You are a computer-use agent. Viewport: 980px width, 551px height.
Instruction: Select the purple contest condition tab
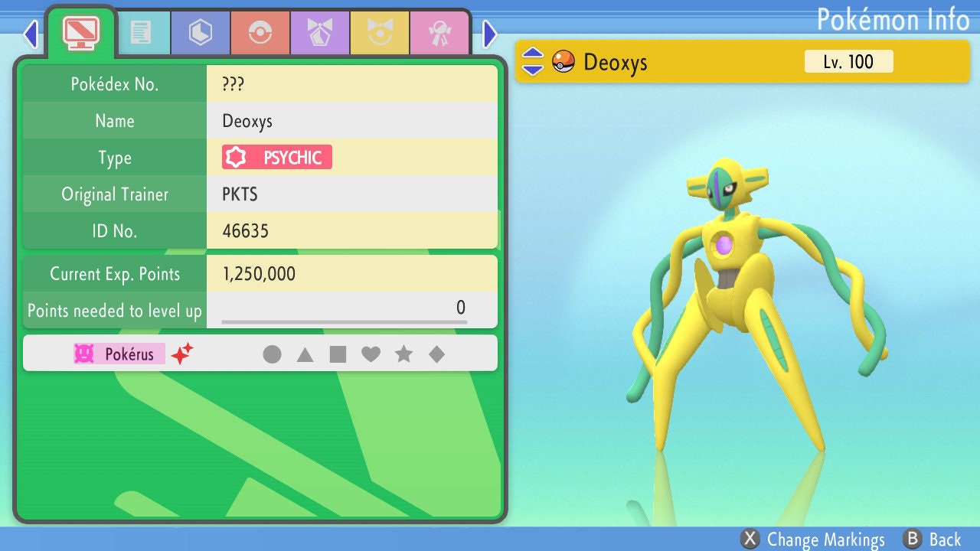(319, 32)
